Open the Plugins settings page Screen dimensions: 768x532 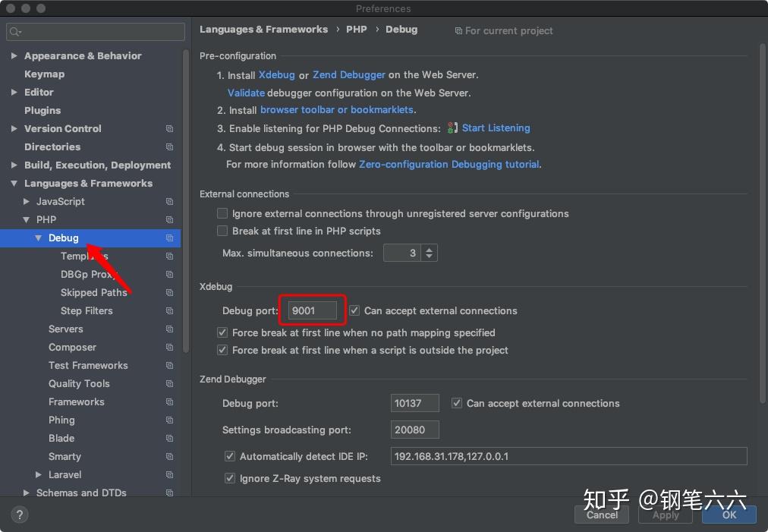42,110
